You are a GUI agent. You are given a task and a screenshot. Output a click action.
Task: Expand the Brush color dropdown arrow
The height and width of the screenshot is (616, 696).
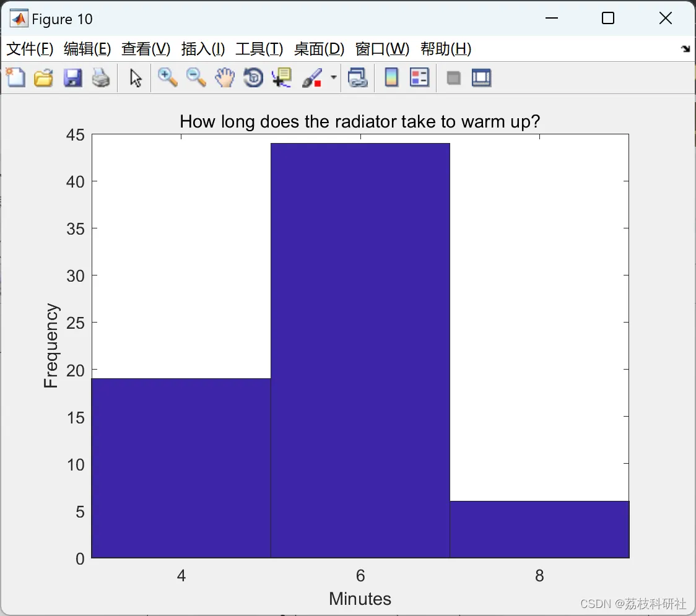334,77
